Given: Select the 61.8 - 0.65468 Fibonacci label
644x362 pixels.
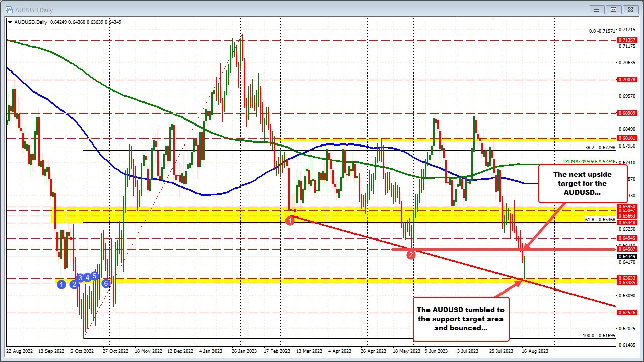Looking at the screenshot, I should click(x=601, y=219).
